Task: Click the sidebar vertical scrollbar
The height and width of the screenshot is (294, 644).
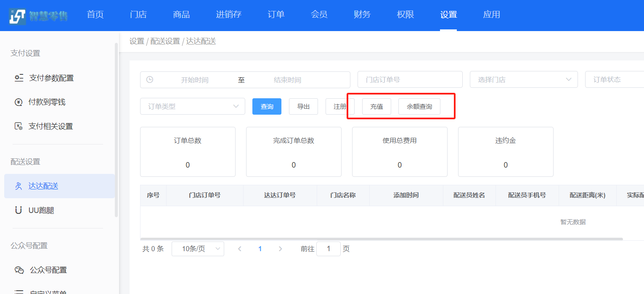Action: click(117, 129)
